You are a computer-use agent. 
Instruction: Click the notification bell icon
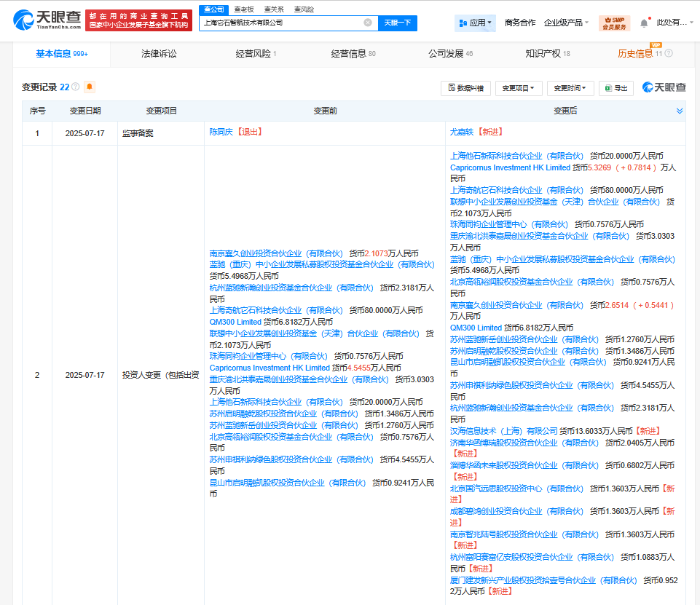pyautogui.click(x=644, y=23)
